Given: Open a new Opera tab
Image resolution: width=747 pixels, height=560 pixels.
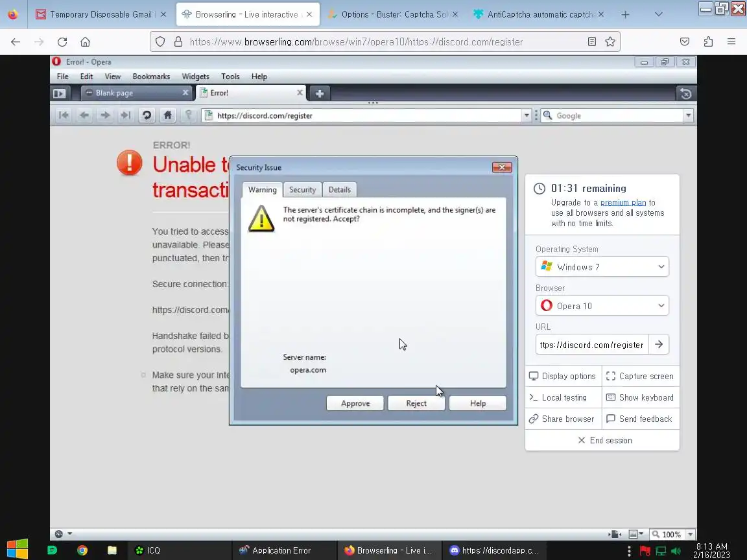Looking at the screenshot, I should (x=320, y=93).
